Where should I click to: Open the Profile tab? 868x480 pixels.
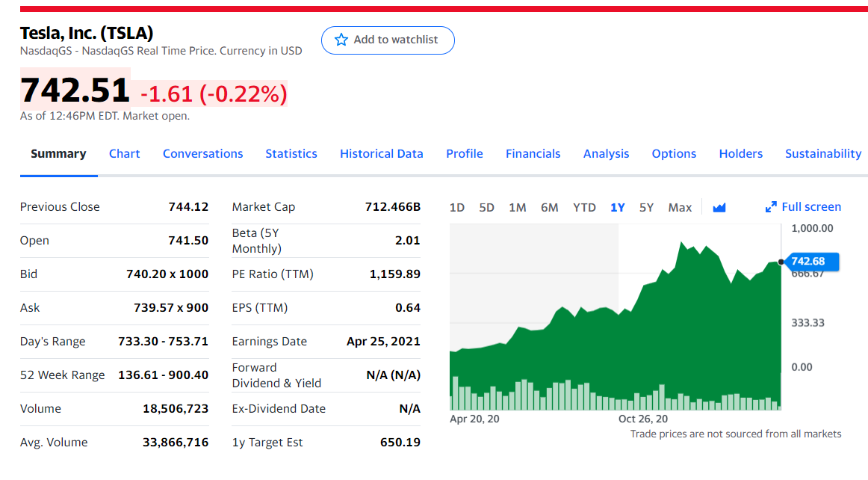pos(465,153)
